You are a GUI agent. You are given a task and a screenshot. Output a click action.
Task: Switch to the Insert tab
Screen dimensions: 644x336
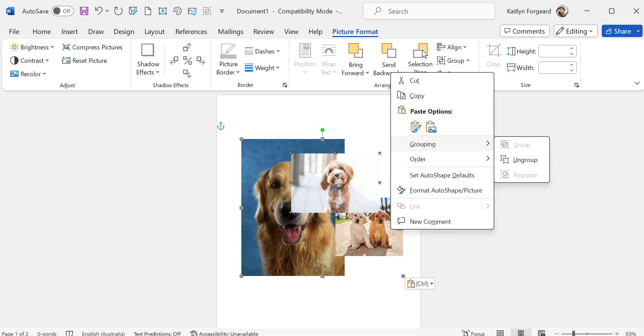(x=69, y=32)
